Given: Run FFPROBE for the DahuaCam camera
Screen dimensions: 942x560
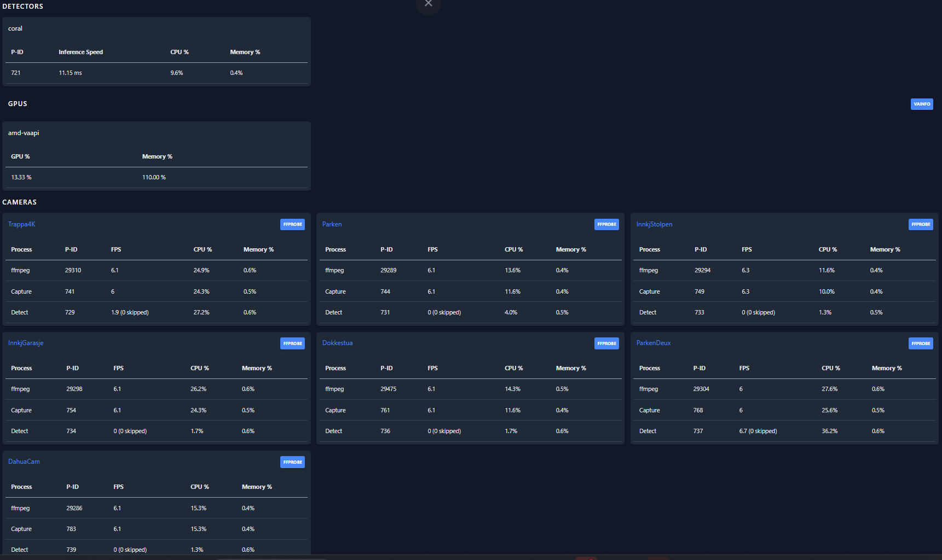Looking at the screenshot, I should tap(292, 462).
